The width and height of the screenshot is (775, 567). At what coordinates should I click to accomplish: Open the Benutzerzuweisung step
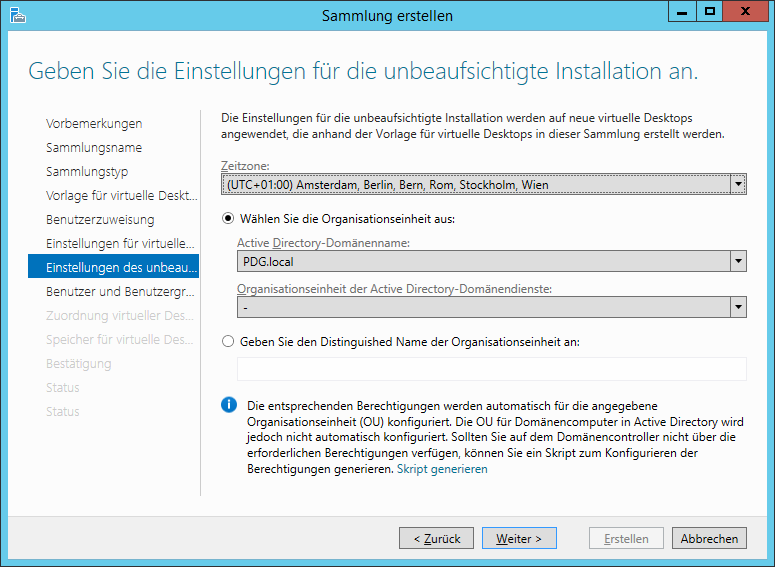tap(100, 219)
